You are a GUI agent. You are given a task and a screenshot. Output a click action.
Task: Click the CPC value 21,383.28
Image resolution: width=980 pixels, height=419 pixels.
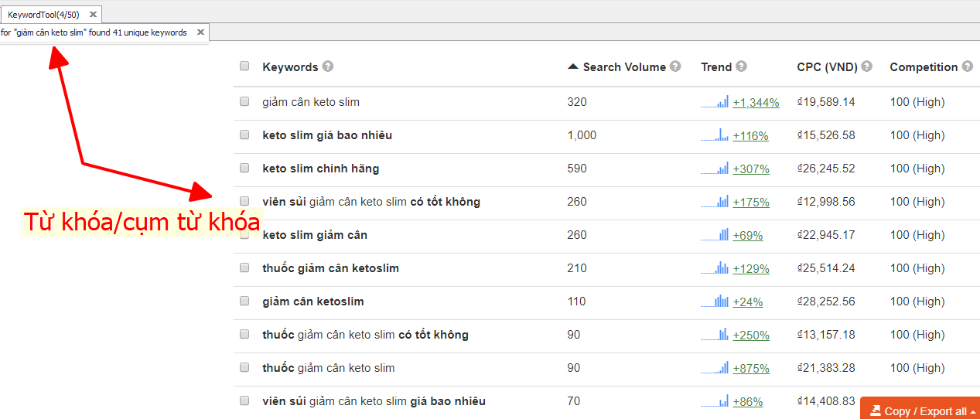click(826, 368)
